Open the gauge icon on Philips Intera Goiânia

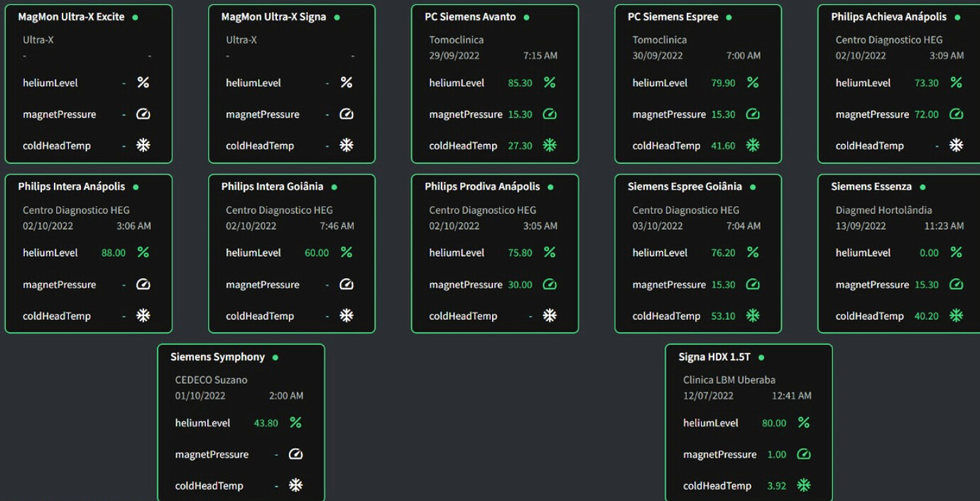(x=347, y=285)
